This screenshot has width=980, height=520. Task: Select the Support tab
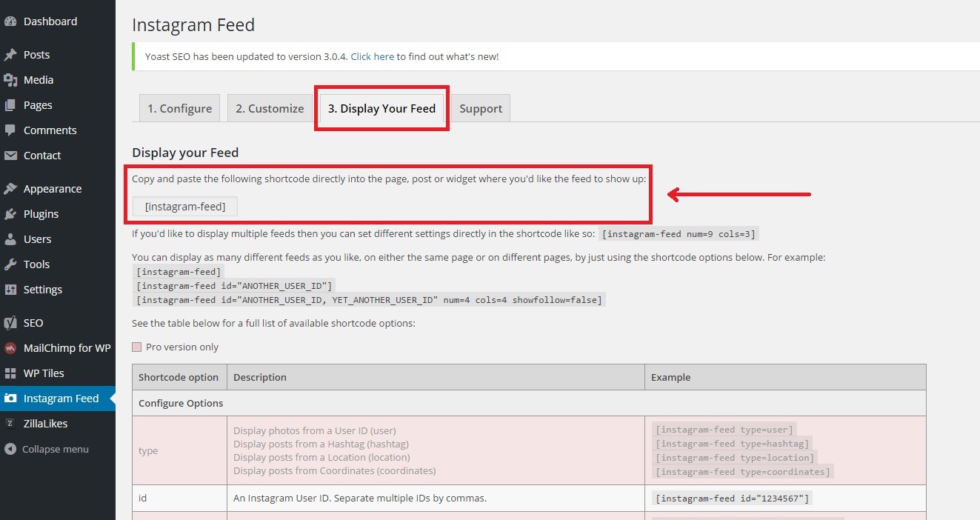481,109
